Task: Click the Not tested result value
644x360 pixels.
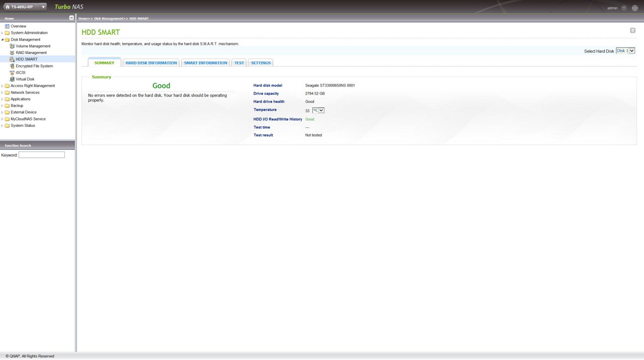Action: (313, 135)
